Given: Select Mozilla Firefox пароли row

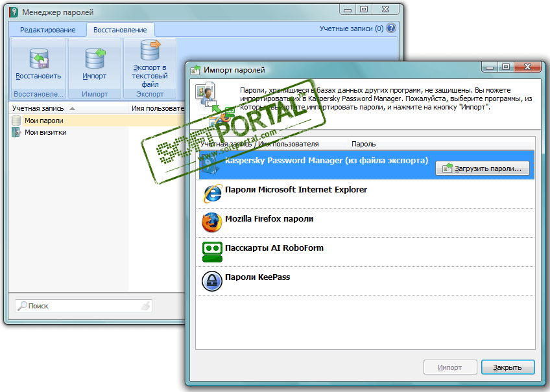Looking at the screenshot, I should [x=366, y=223].
